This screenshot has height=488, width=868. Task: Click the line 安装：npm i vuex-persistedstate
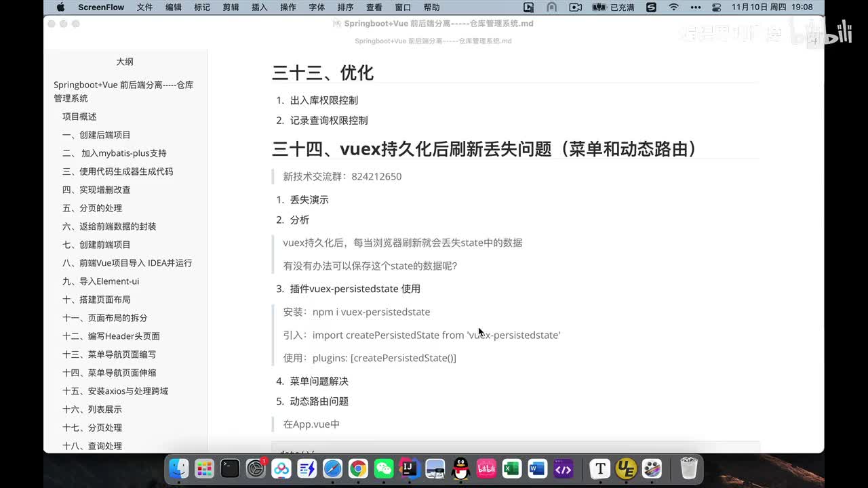click(x=357, y=312)
